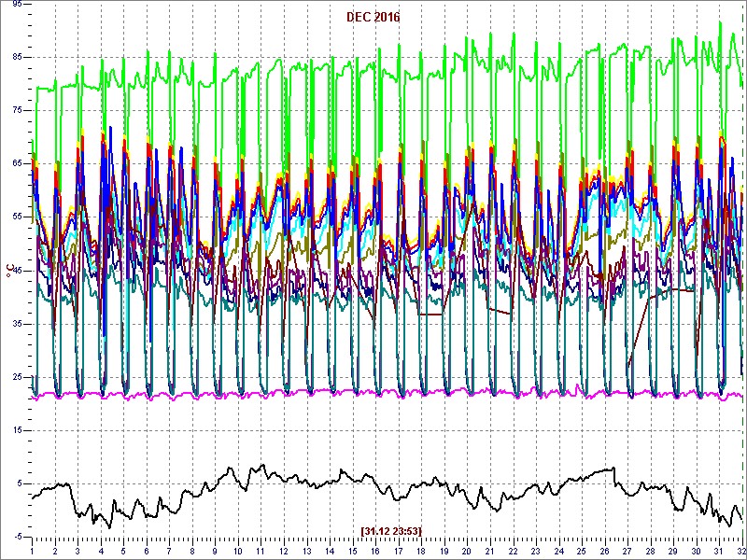Click day "30" on the date axis
Screen dimensions: 747x560
coord(695,551)
